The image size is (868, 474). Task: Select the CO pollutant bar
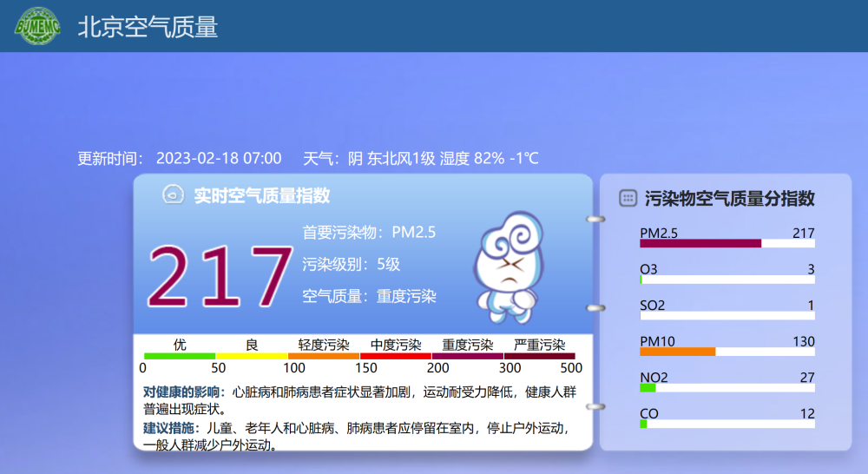coord(643,424)
